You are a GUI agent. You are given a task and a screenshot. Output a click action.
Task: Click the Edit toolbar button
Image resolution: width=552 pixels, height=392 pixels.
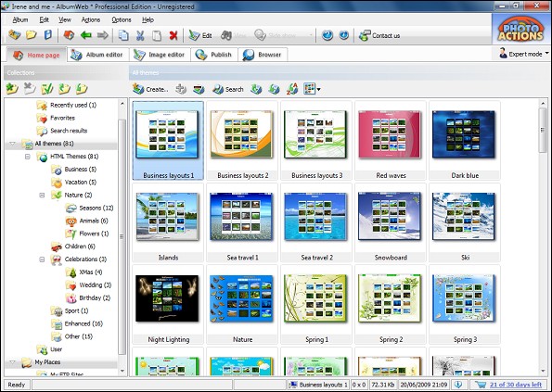point(200,35)
